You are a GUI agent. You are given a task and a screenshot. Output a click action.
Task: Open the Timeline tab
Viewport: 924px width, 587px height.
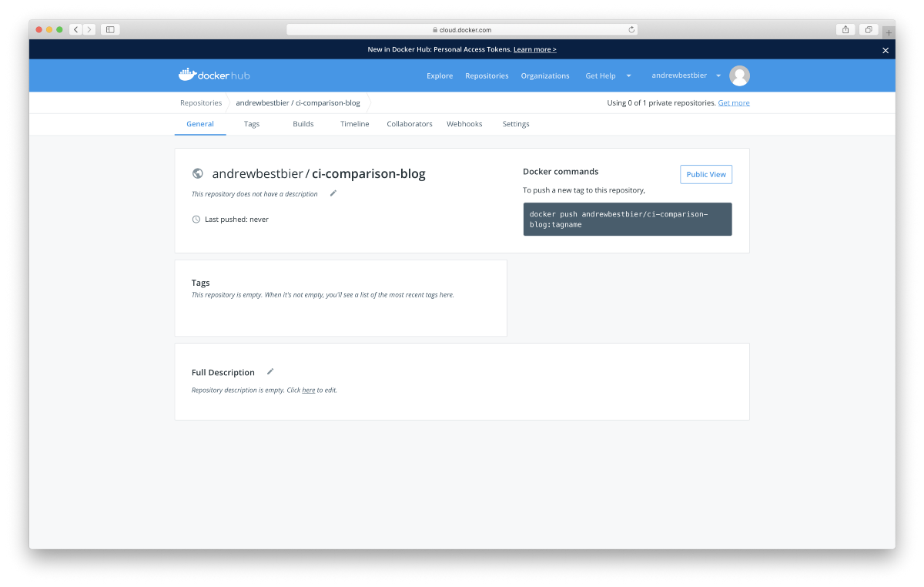point(355,124)
